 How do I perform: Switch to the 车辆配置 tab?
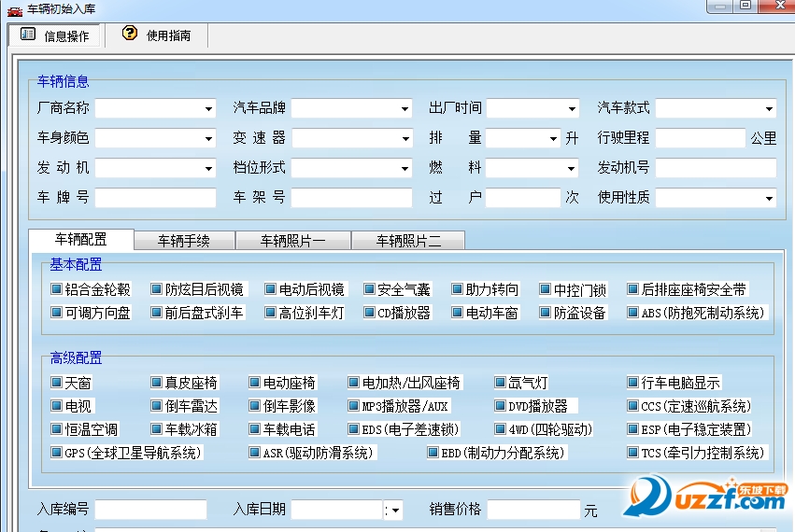(x=81, y=239)
